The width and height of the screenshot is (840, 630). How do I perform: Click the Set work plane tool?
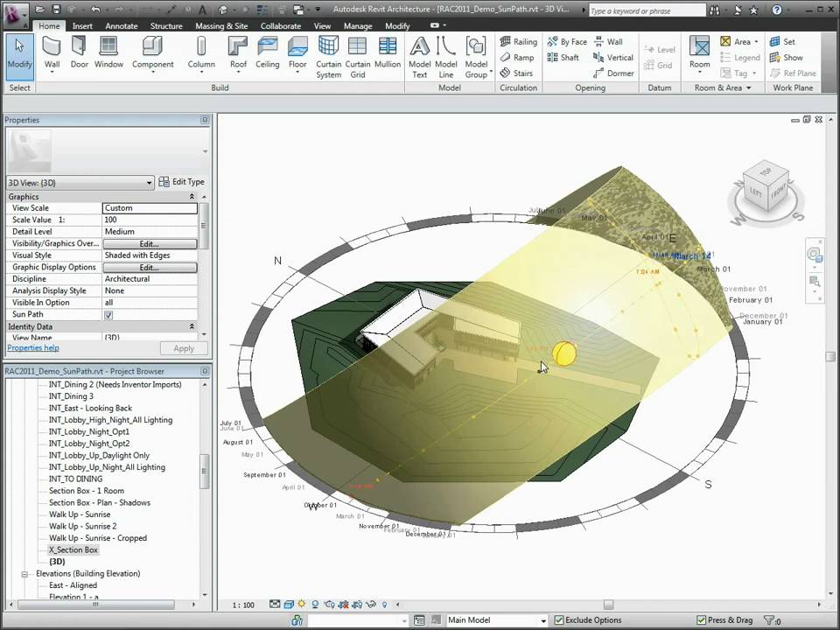782,42
